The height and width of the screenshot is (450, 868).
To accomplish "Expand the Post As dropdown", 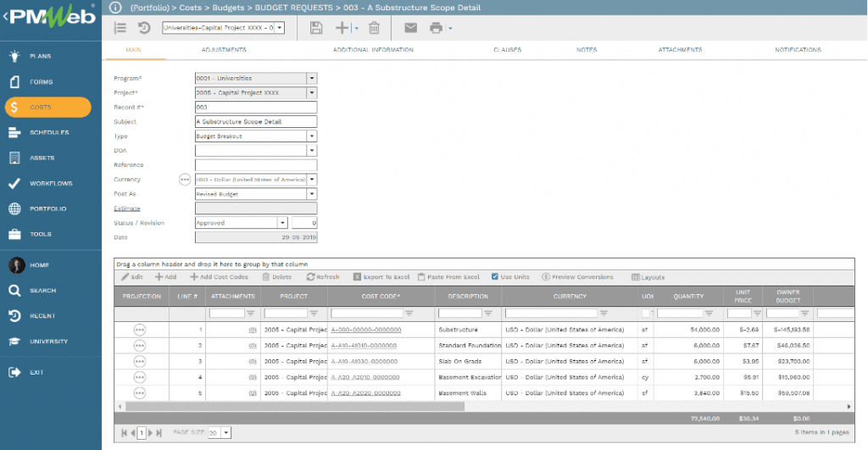I will pyautogui.click(x=312, y=194).
